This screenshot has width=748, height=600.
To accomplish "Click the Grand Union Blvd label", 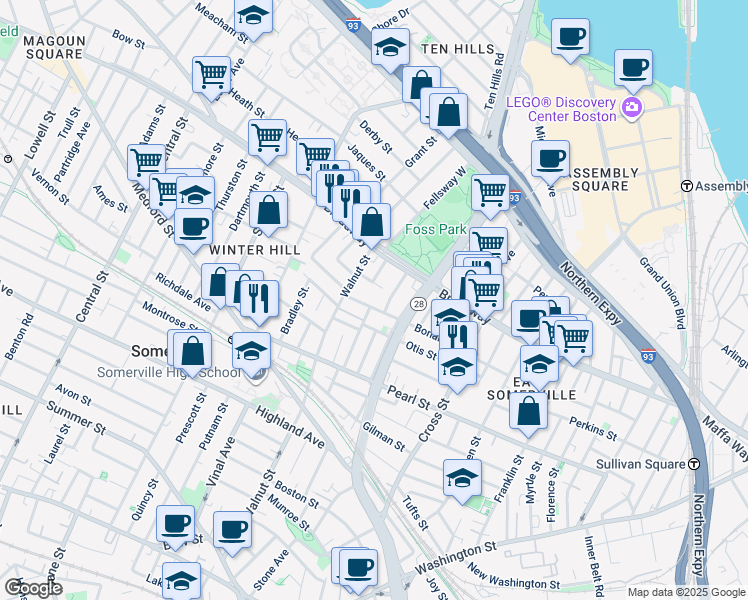I will 664,293.
